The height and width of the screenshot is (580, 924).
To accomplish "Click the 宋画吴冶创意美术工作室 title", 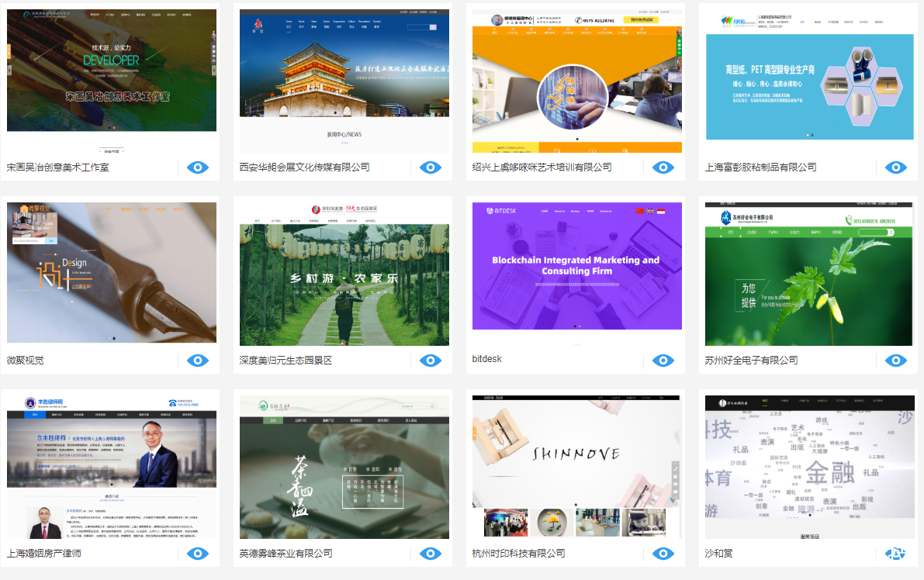I will point(57,167).
